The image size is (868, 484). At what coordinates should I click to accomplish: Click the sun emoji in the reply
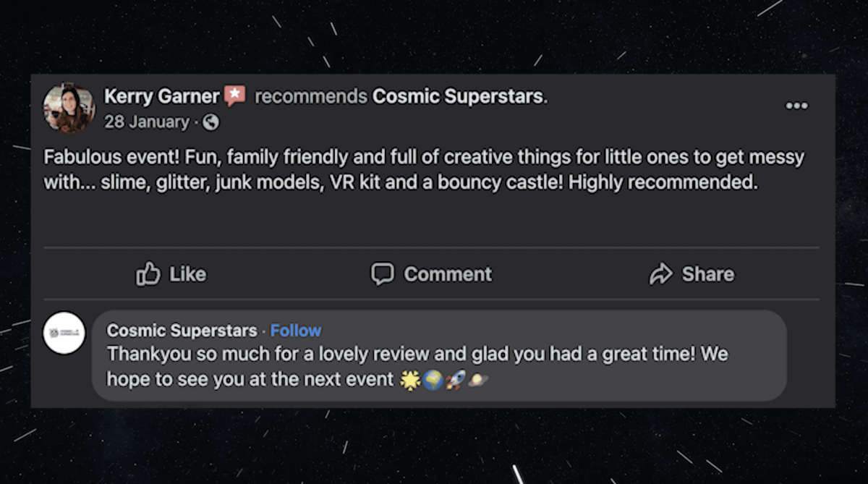(x=410, y=379)
